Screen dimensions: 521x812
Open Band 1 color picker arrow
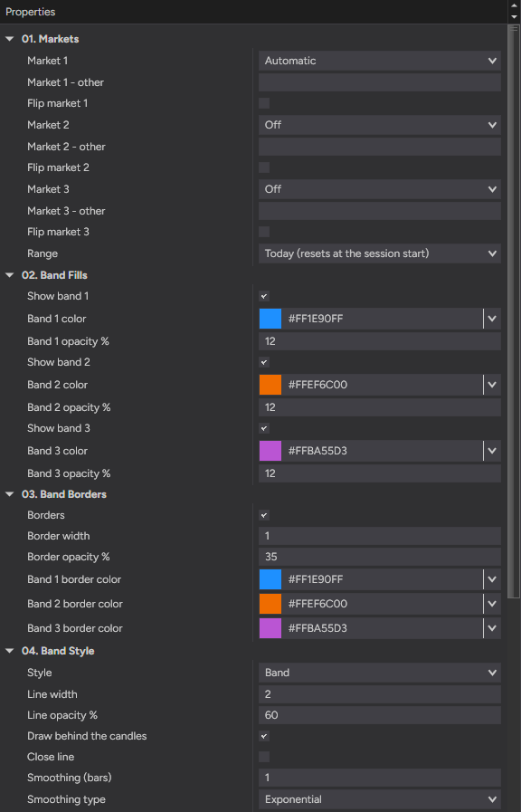[x=492, y=319]
